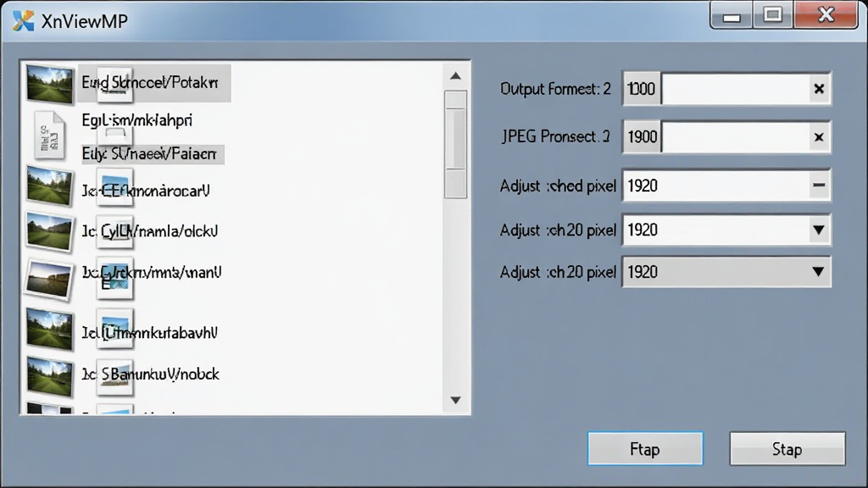This screenshot has width=868, height=488.
Task: Click the file list vertical scrollbar thumb
Action: point(455,144)
